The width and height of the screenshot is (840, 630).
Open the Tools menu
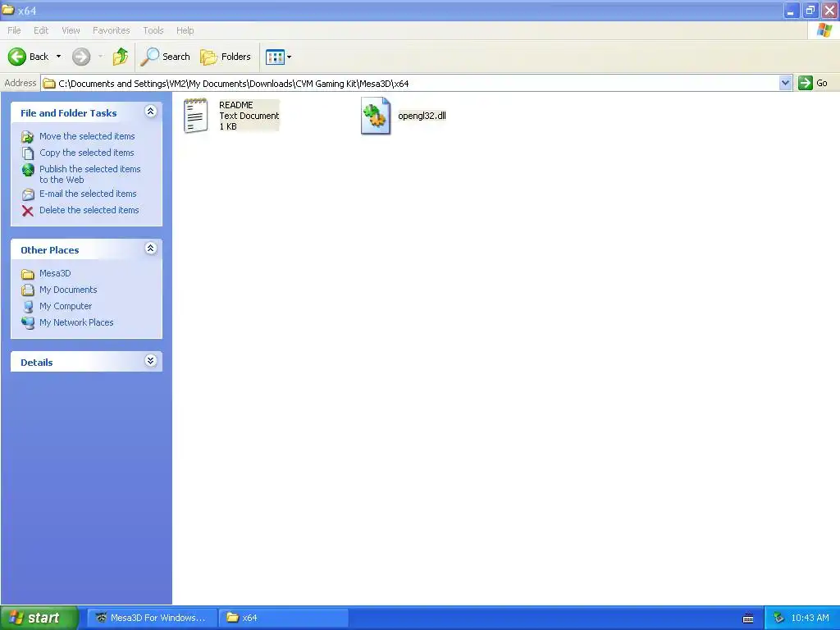(153, 30)
